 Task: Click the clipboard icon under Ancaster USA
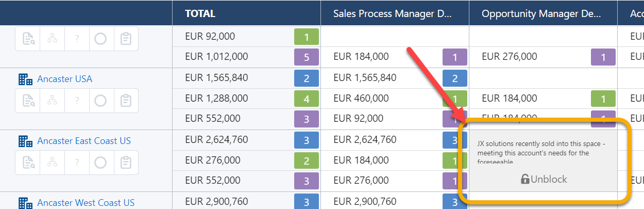click(x=125, y=101)
